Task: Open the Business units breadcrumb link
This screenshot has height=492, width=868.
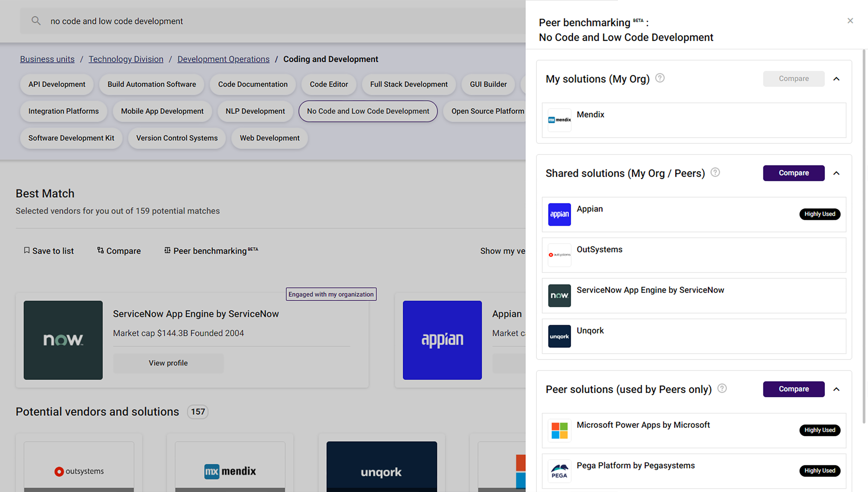Action: point(47,59)
